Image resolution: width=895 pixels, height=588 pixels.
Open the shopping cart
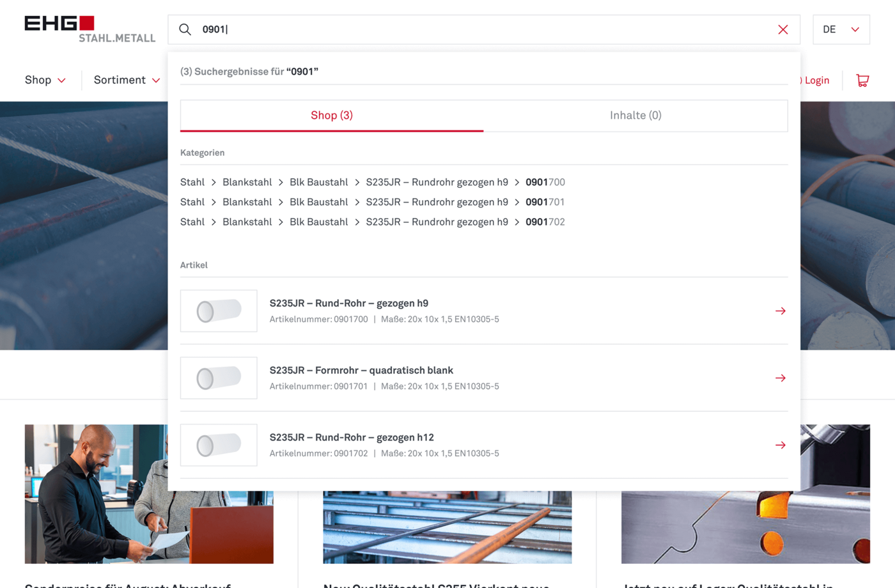point(862,81)
